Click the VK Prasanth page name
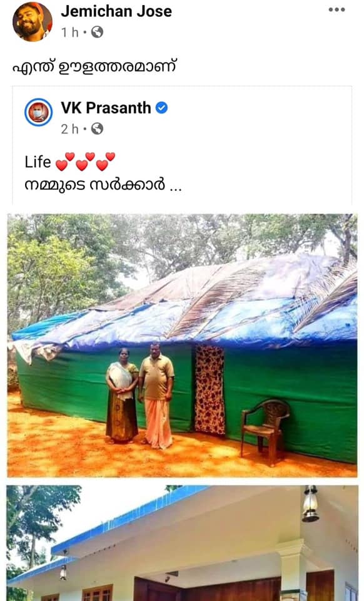 pyautogui.click(x=106, y=108)
